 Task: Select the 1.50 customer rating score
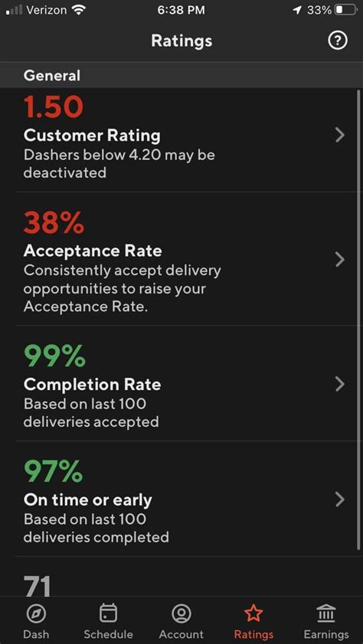click(x=54, y=107)
